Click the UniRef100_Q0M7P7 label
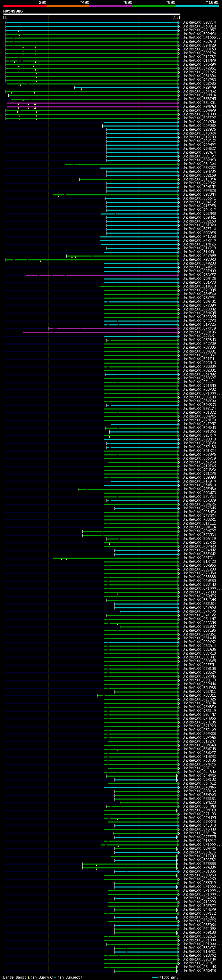 199,531
